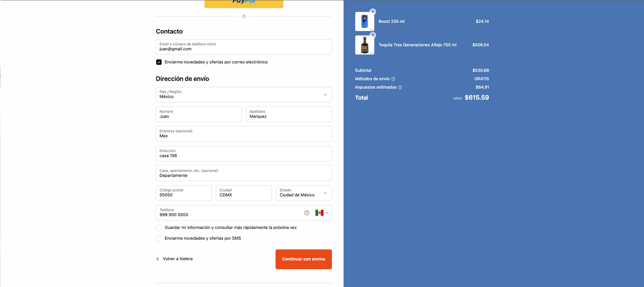Image resolution: width=644 pixels, height=287 pixels.
Task: Click the Tequila Tres Generaciones product image
Action: click(x=365, y=45)
